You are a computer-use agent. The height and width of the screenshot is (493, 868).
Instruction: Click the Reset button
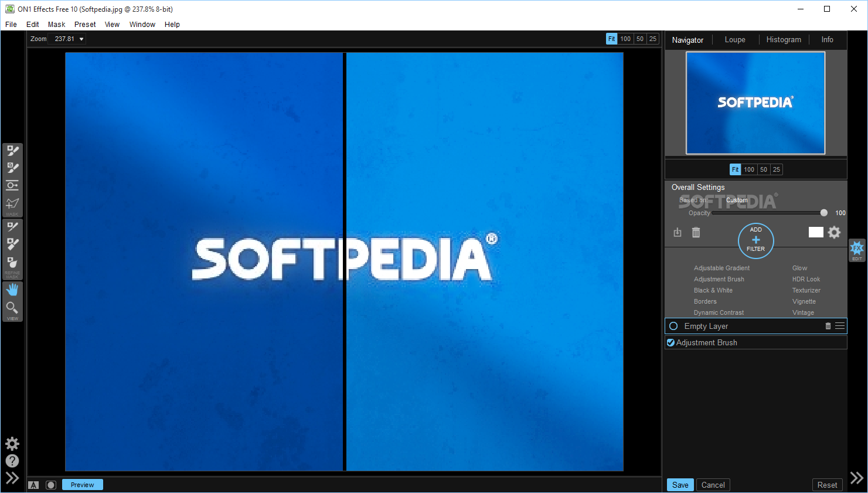pyautogui.click(x=827, y=485)
